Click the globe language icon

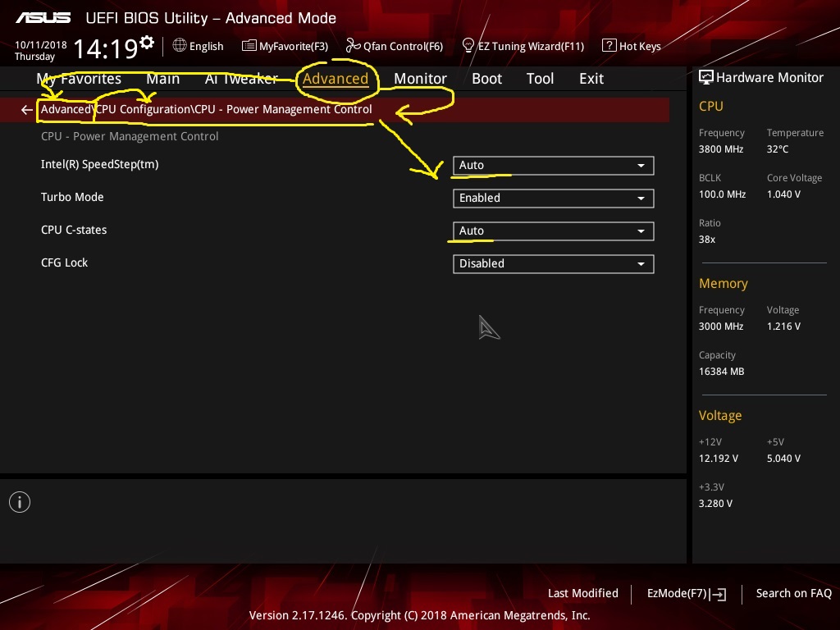point(180,46)
